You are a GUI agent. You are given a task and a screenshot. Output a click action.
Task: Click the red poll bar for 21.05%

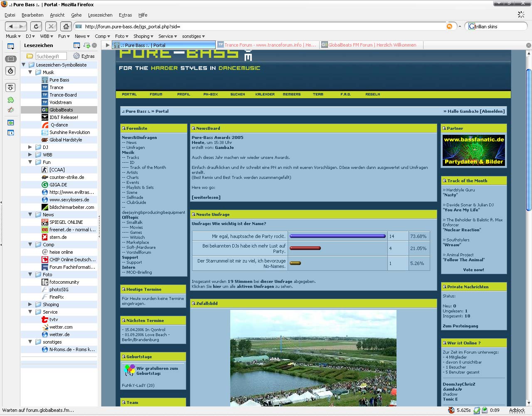click(305, 248)
